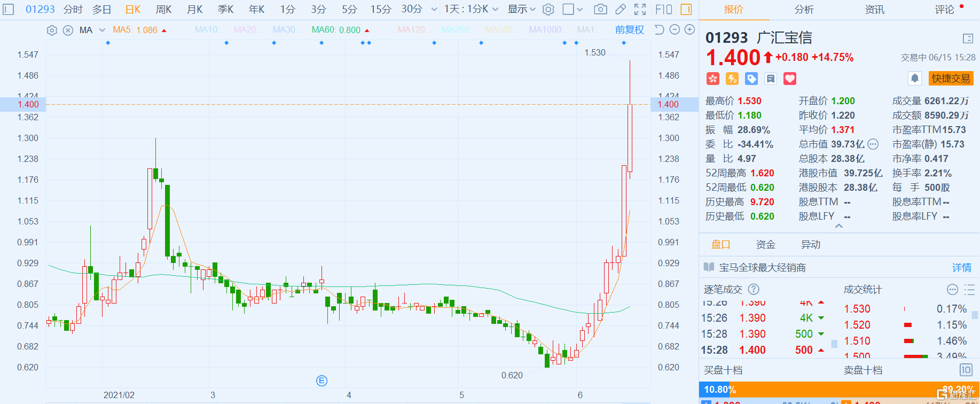Add stock to favorites with heart icon
Viewport: 980px width, 404px height.
(790, 79)
